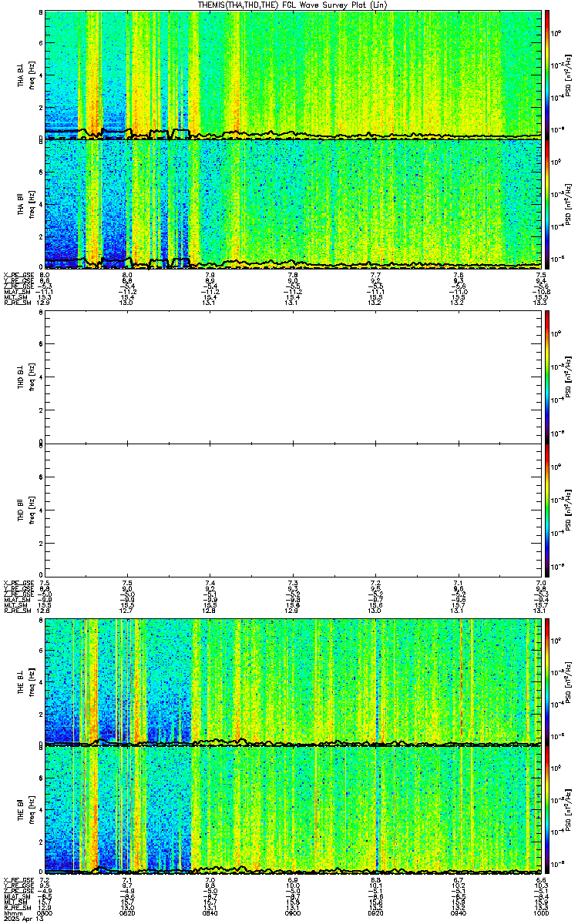Image resolution: width=578 pixels, height=924 pixels.
Task: Click the MLT_SM row label under THE panels
Action: click(16, 903)
